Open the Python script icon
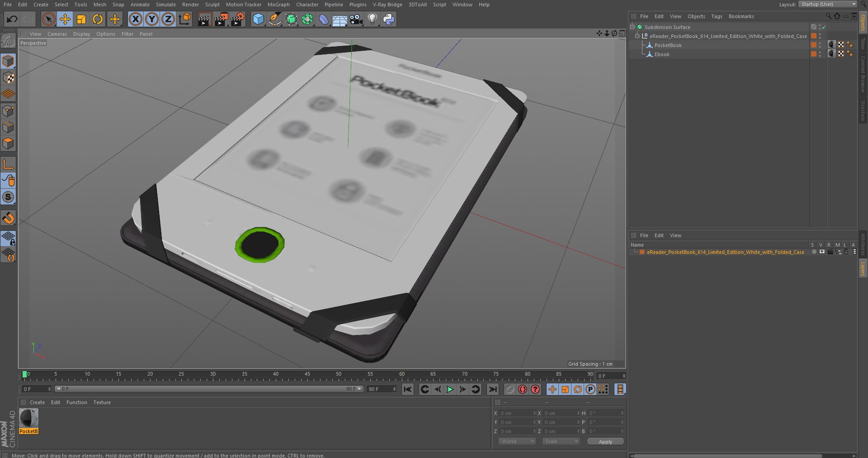Viewport: 868px width, 458px height. [388, 19]
